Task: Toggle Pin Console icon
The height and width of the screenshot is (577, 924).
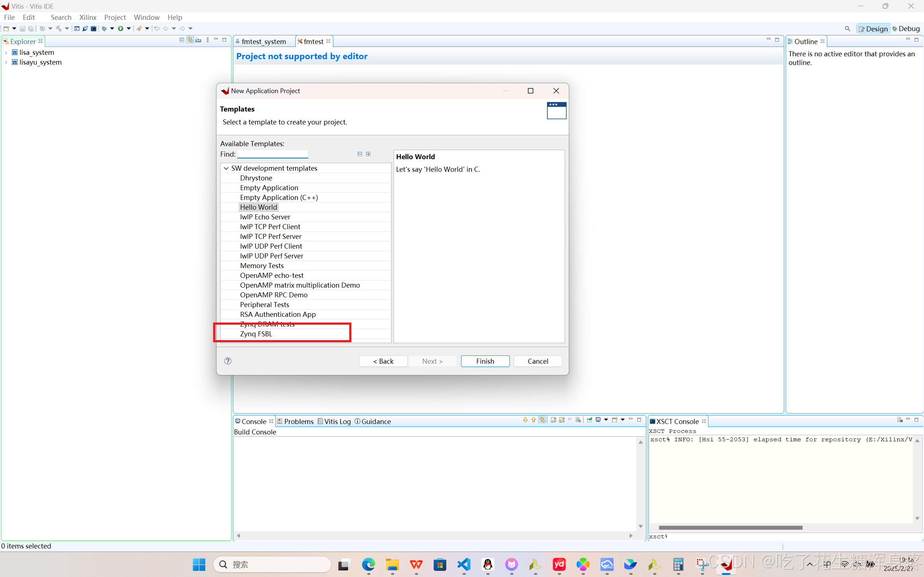Action: 590,420
